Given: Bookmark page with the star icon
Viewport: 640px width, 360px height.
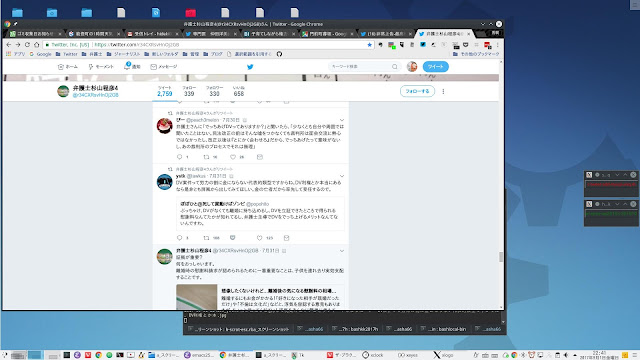Looking at the screenshot, I should click(x=369, y=44).
